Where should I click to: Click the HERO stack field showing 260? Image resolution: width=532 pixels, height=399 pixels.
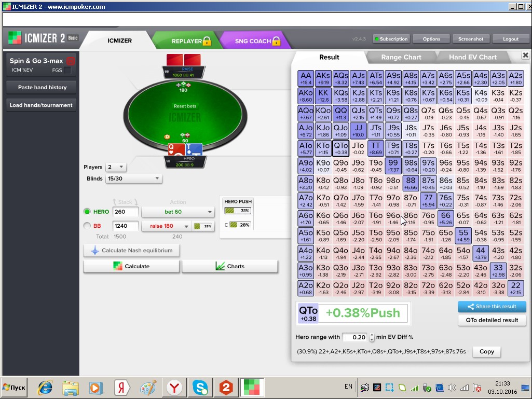point(125,212)
